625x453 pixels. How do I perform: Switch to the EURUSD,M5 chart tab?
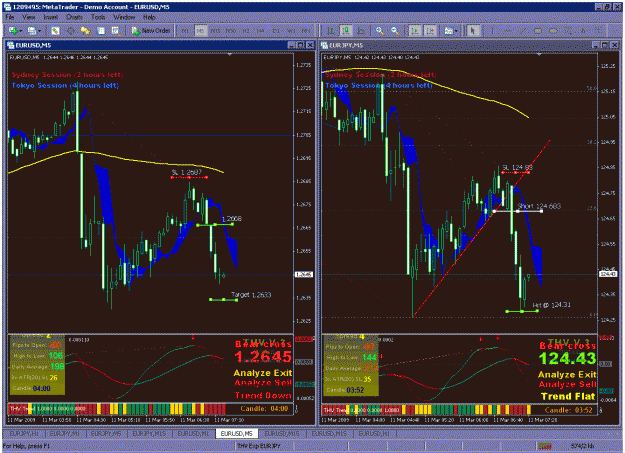pos(237,433)
